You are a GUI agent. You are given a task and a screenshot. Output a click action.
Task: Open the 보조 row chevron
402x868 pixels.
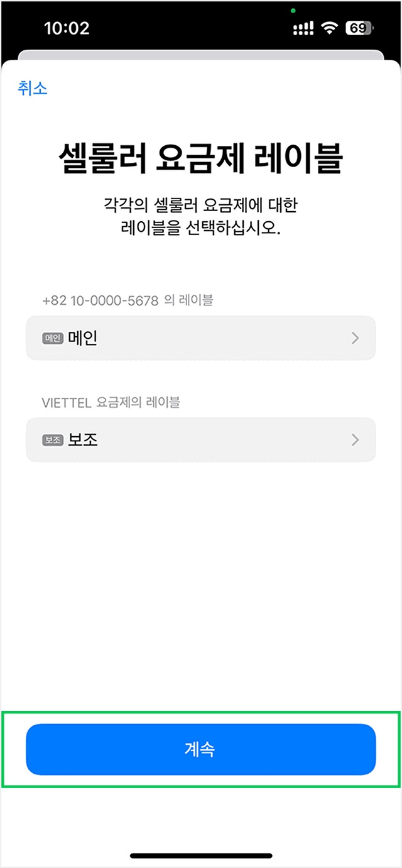356,440
